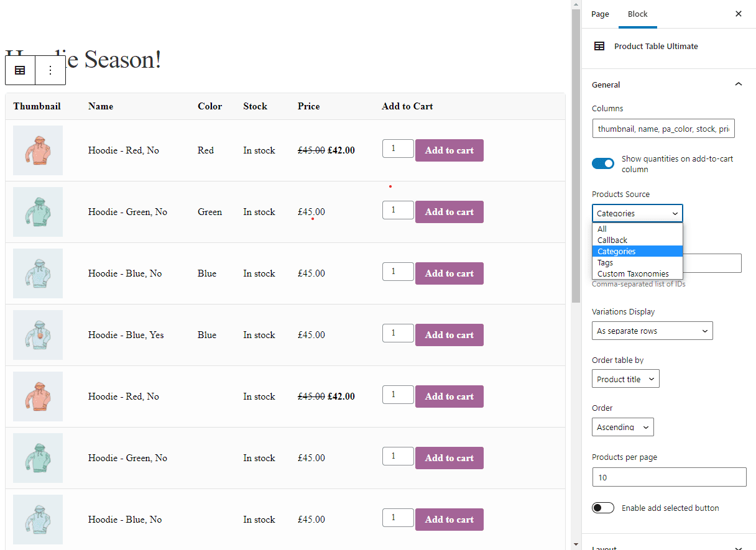Add Hoodie - Blue, Yes to cart
Image resolution: width=756 pixels, height=550 pixels.
click(x=449, y=335)
